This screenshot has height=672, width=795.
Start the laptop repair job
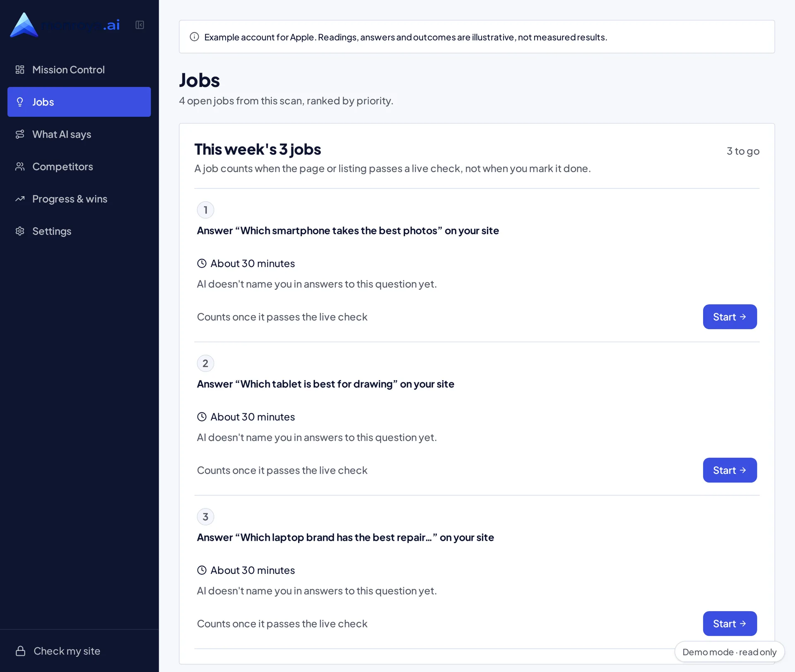pos(730,624)
